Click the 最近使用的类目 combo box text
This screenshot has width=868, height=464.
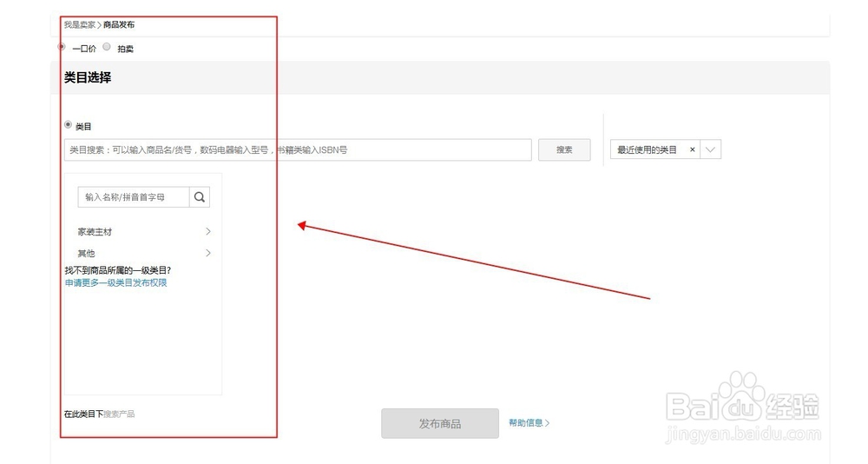click(x=648, y=149)
